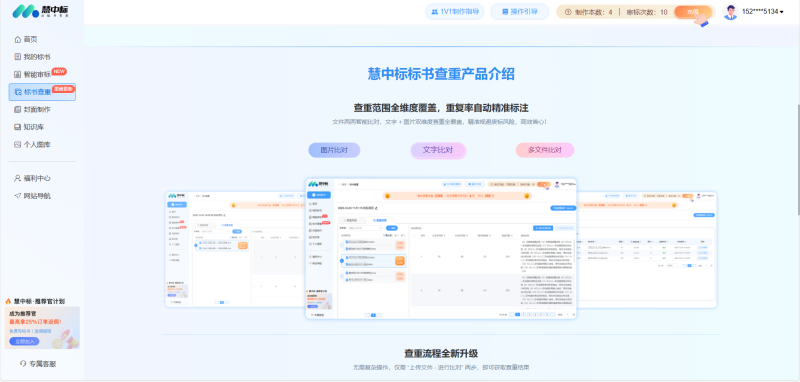Click the icon beside 封面制作

[18, 109]
